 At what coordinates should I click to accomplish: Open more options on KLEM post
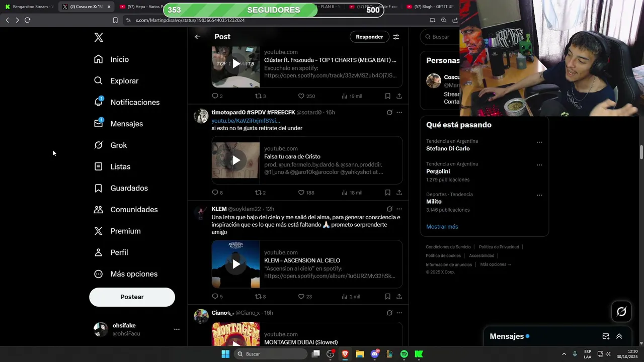[399, 209]
